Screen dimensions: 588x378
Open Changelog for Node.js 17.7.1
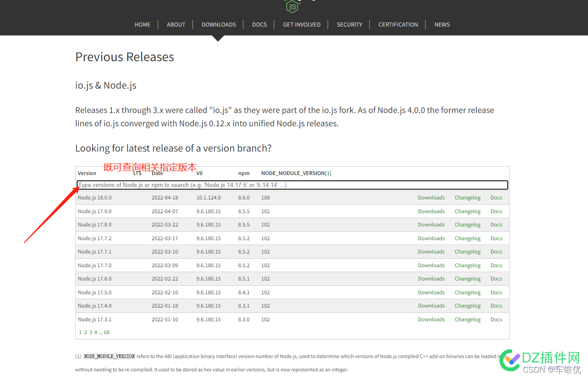pos(467,252)
